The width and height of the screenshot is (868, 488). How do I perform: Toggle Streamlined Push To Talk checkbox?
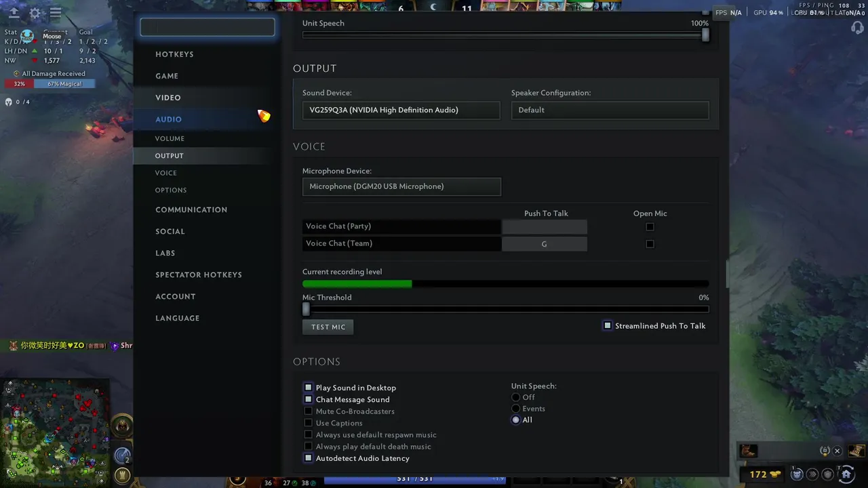point(608,326)
